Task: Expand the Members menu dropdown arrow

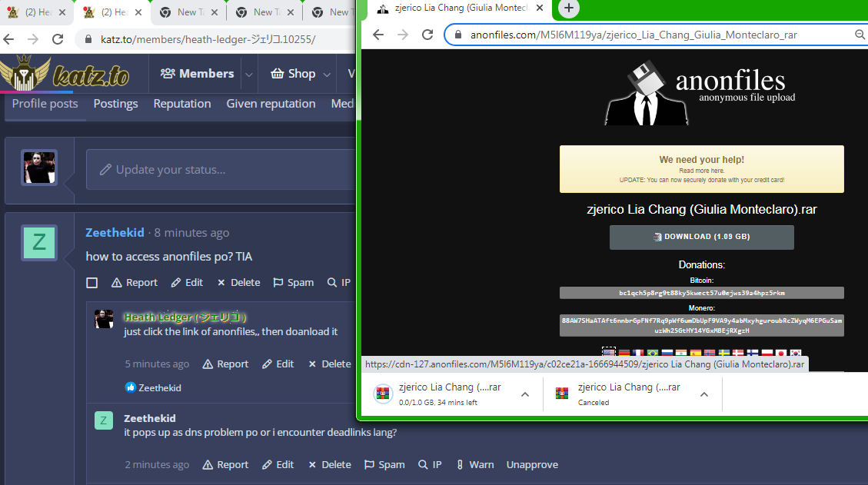Action: tap(249, 75)
